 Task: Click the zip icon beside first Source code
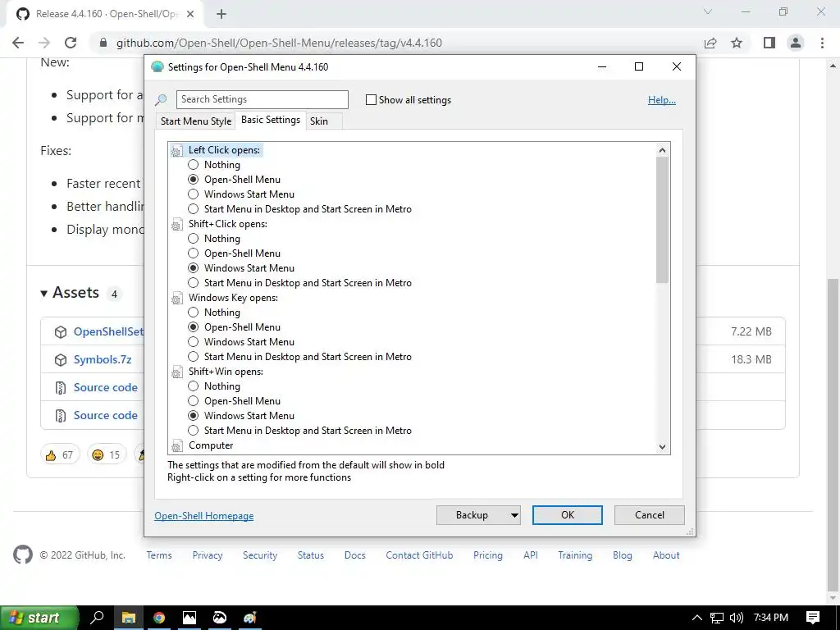pos(61,388)
